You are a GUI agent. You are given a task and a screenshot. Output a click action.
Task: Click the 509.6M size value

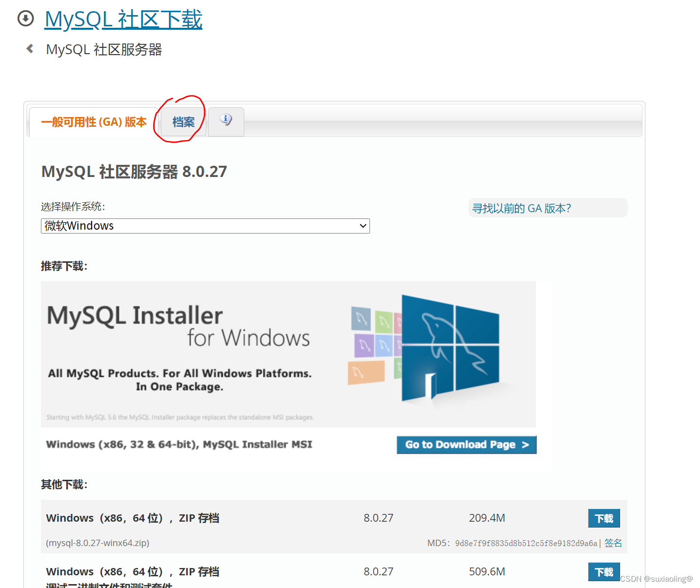(x=487, y=571)
